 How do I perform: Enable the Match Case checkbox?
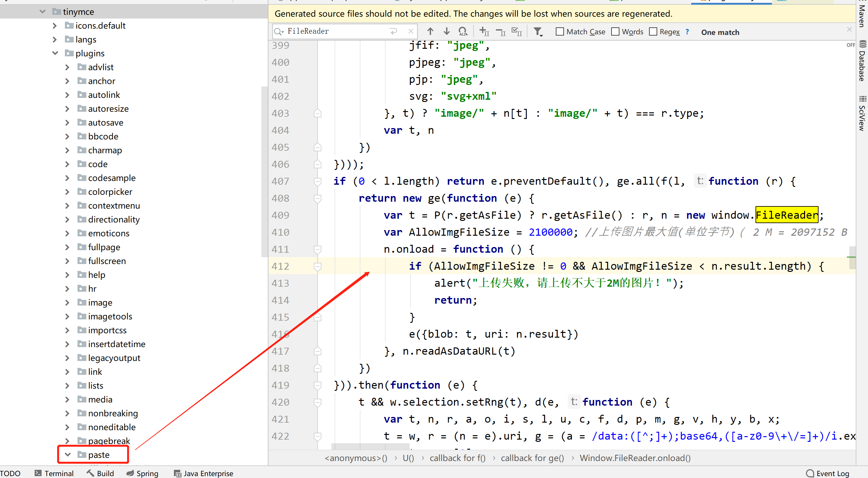coord(560,32)
